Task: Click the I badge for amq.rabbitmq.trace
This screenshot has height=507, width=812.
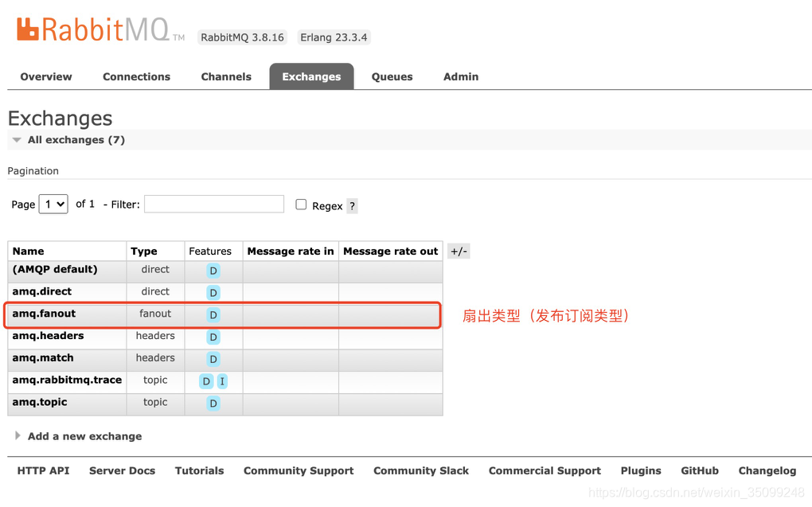Action: point(222,381)
